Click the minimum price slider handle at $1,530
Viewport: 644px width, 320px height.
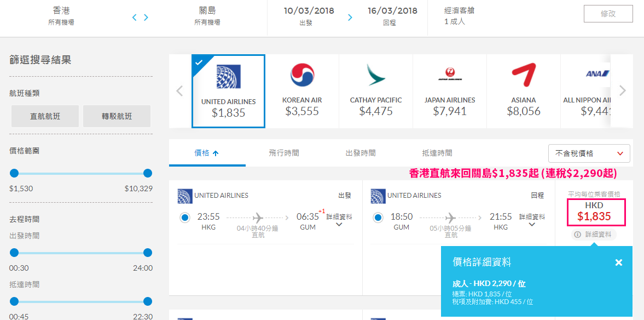(x=14, y=173)
